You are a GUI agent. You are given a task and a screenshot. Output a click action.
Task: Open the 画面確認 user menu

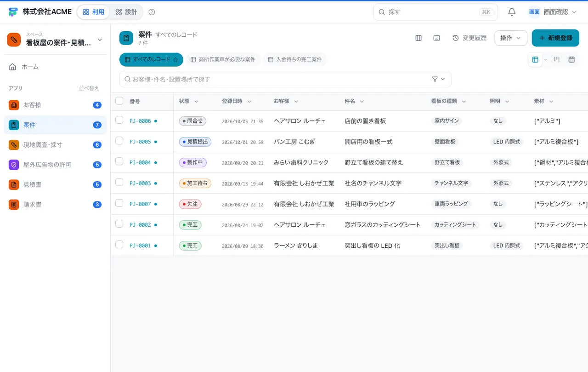pos(552,12)
